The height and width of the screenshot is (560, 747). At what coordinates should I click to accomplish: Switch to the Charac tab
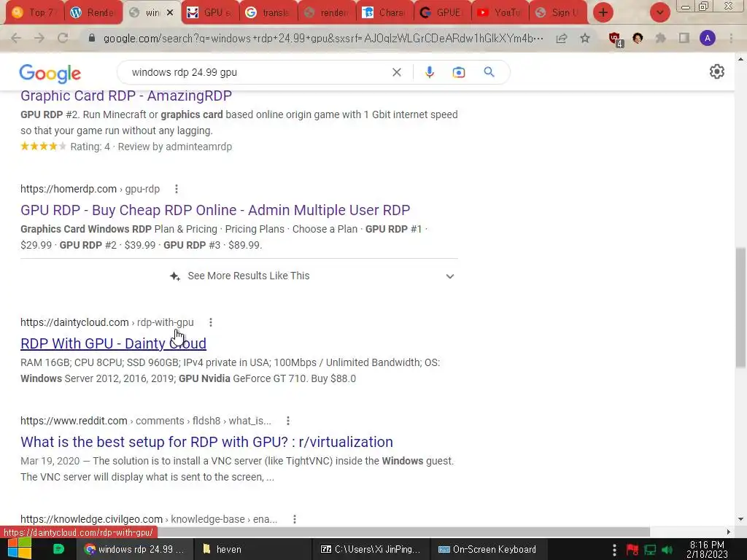[x=385, y=13]
